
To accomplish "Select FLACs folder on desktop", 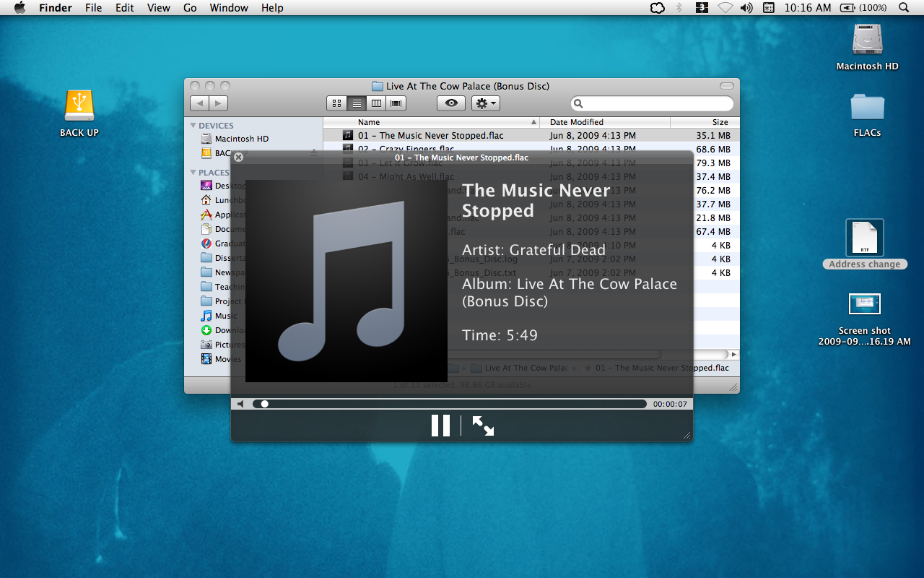I will [x=867, y=114].
